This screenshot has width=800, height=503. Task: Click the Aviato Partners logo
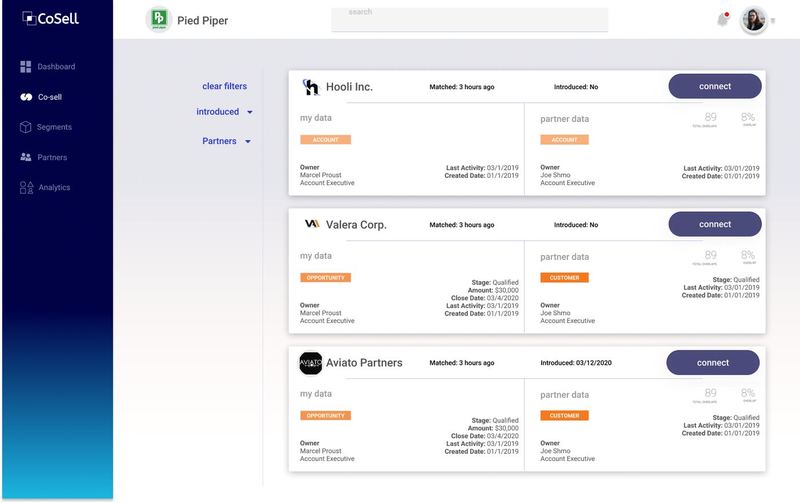[311, 363]
